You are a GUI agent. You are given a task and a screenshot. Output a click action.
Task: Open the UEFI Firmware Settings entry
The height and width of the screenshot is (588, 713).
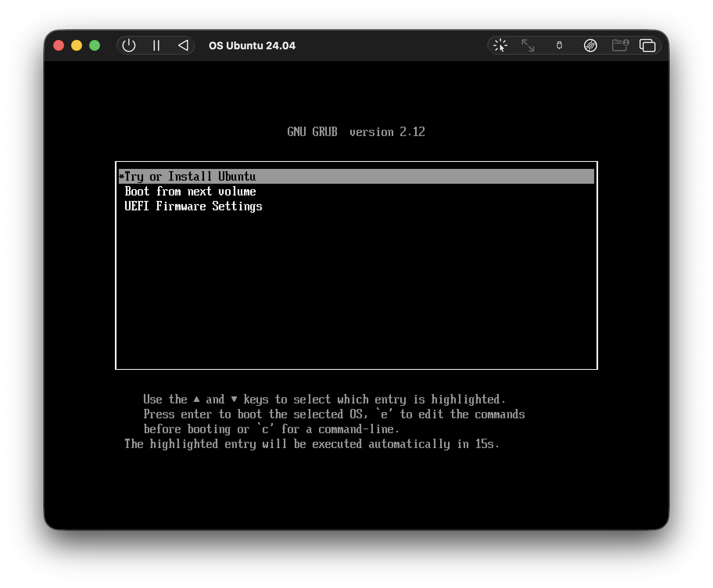pos(193,206)
